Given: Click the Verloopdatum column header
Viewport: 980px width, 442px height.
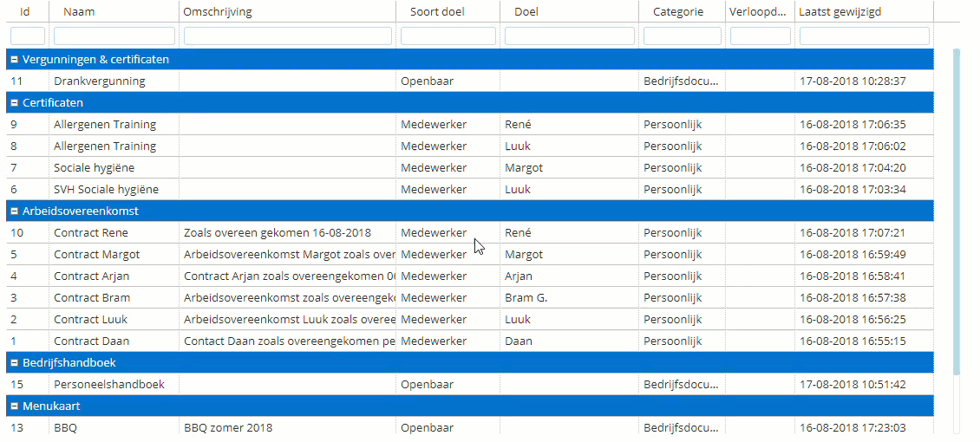Looking at the screenshot, I should (x=758, y=11).
